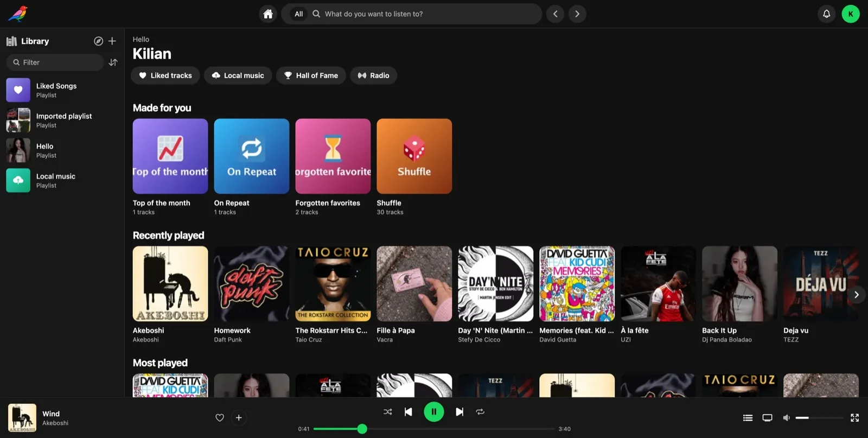The image size is (868, 438).
Task: Open the play queue list
Action: tap(748, 417)
